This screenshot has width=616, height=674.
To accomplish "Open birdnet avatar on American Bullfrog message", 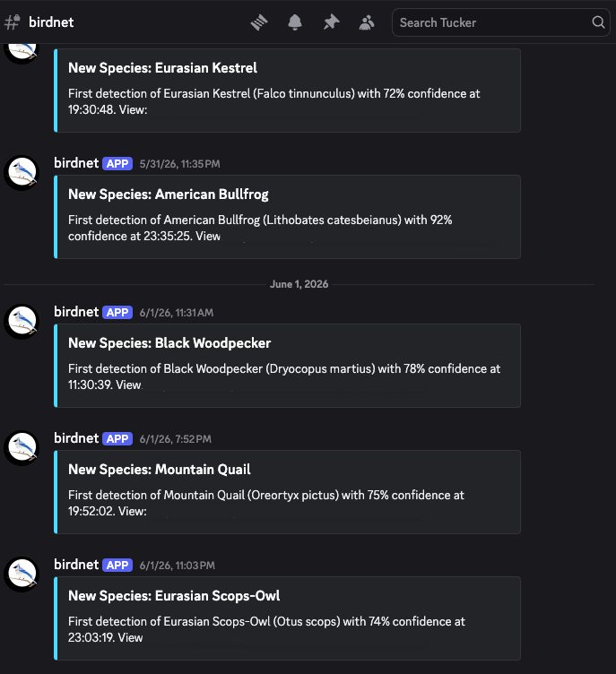I will [22, 173].
